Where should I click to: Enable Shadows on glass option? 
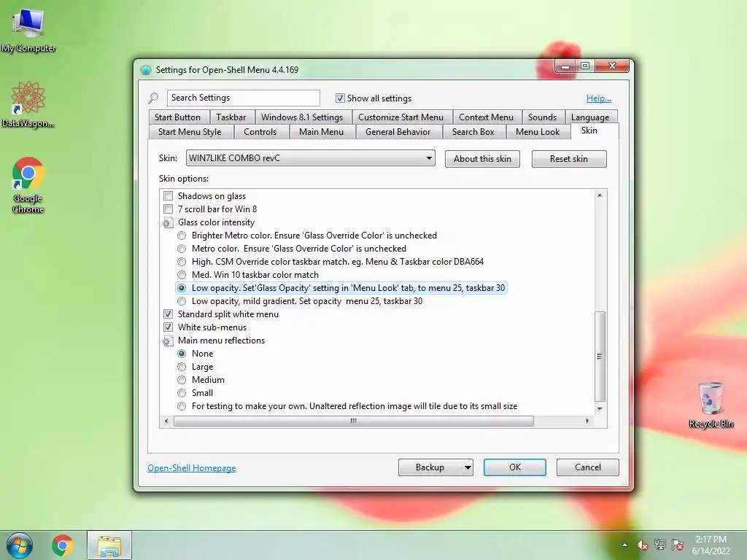[168, 195]
